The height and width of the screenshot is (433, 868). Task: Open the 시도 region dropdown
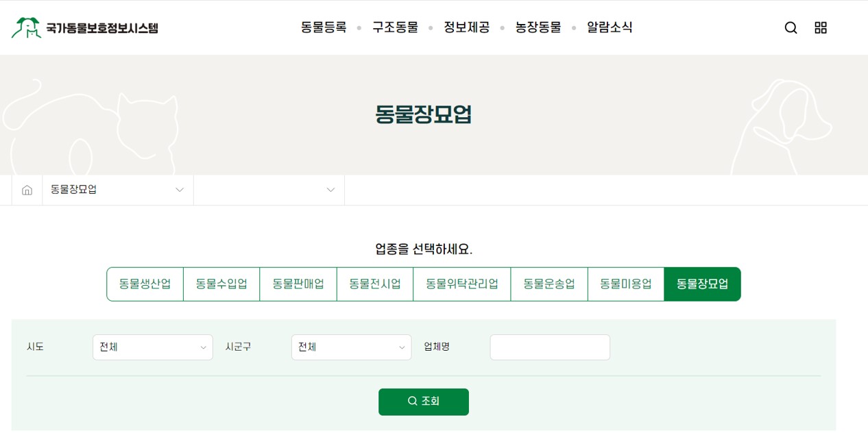click(x=152, y=347)
